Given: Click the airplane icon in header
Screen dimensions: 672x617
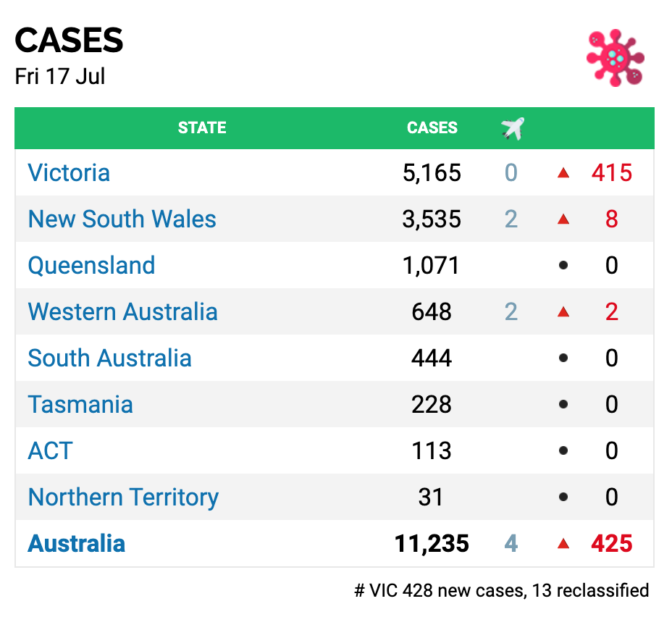Looking at the screenshot, I should [x=512, y=129].
